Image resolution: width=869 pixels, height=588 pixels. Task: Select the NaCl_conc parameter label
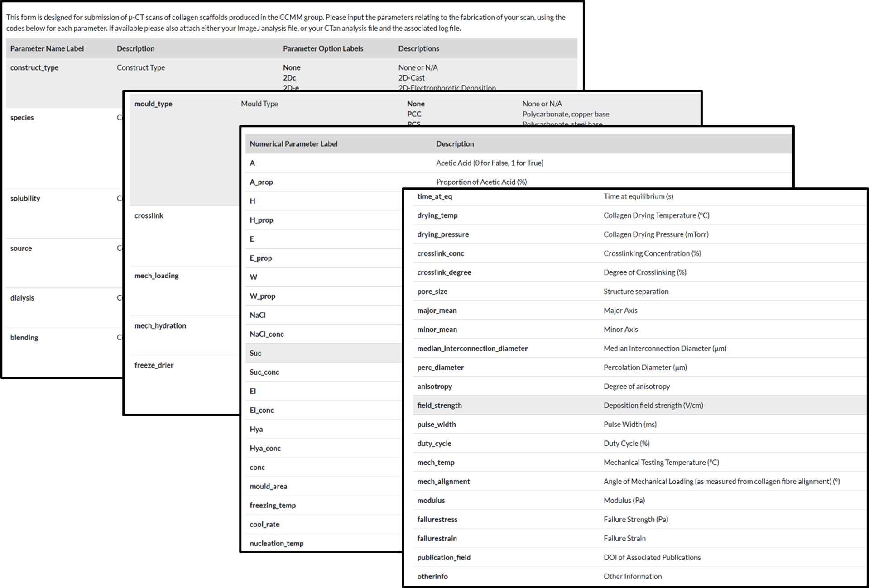(x=267, y=334)
